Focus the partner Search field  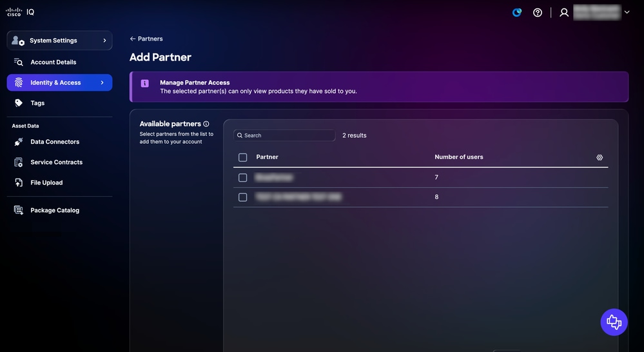point(284,135)
